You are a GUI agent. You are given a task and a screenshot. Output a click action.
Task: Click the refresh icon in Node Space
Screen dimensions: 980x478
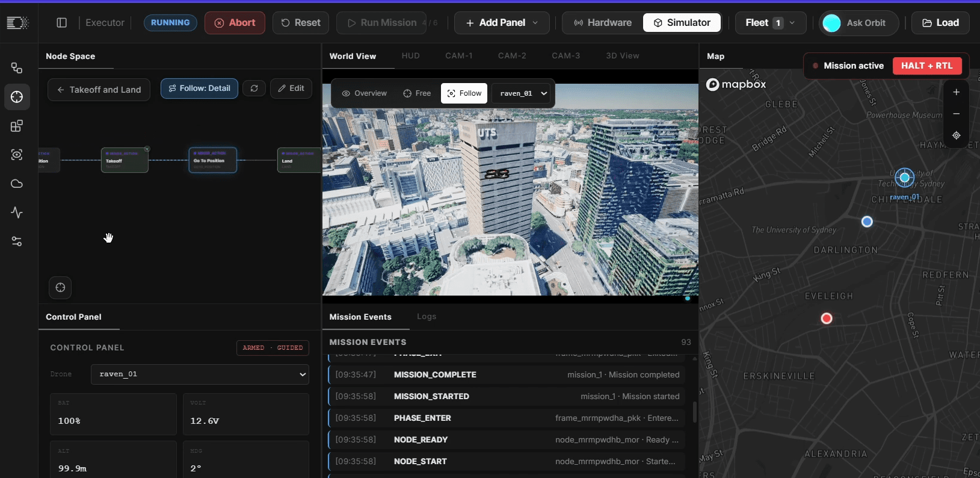[254, 88]
